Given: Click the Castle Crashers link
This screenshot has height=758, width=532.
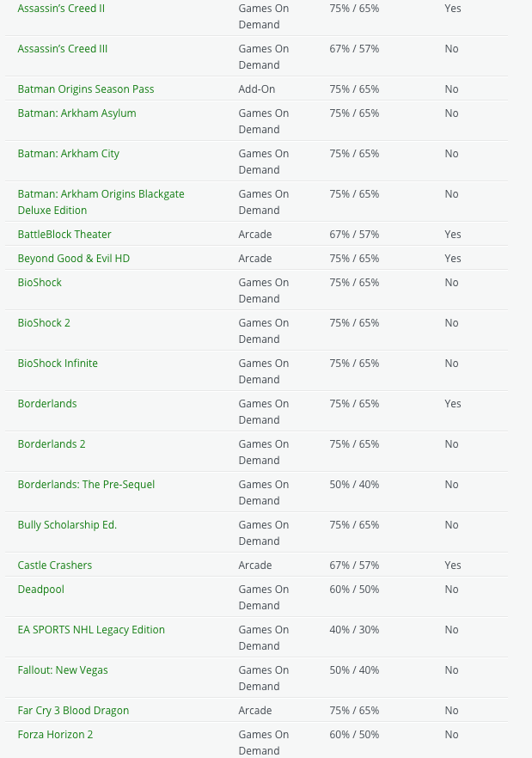Looking at the screenshot, I should pyautogui.click(x=55, y=565).
